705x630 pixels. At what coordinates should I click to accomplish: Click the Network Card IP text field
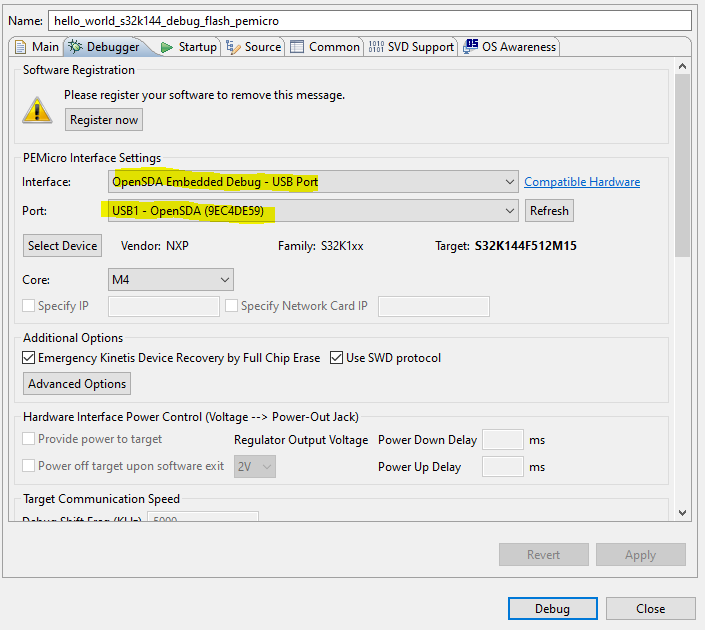434,307
